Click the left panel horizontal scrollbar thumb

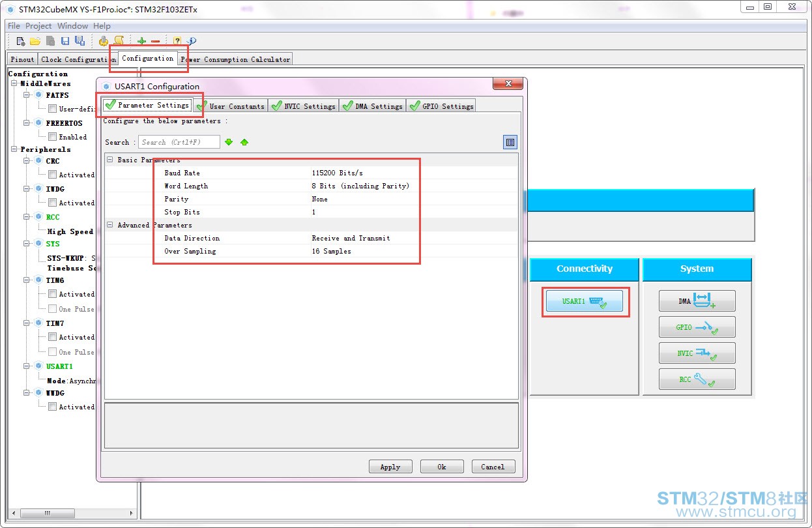(46, 514)
